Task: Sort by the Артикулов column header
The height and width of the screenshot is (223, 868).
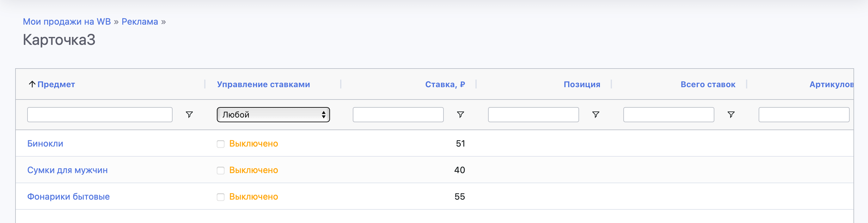Action: pos(831,84)
